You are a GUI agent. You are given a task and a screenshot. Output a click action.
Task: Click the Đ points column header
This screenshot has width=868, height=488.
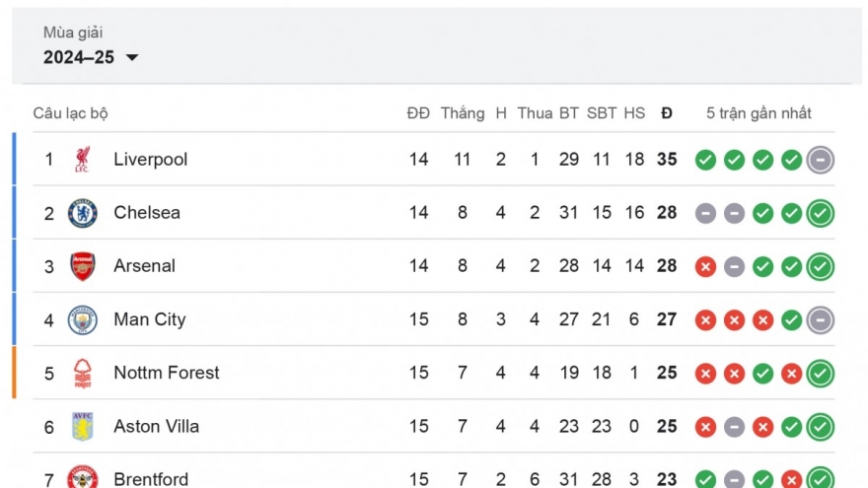[667, 113]
